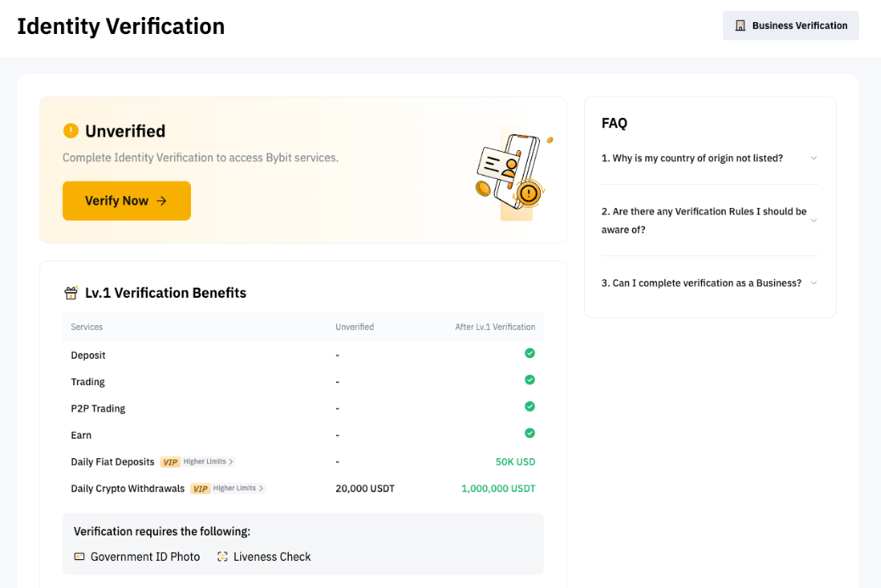Click the Trading row label

tap(87, 382)
